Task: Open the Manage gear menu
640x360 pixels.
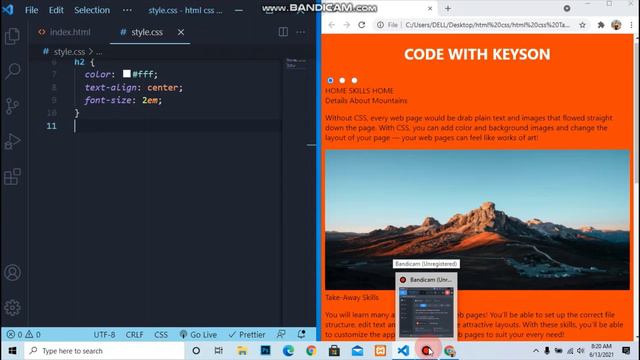Action: pyautogui.click(x=12, y=307)
